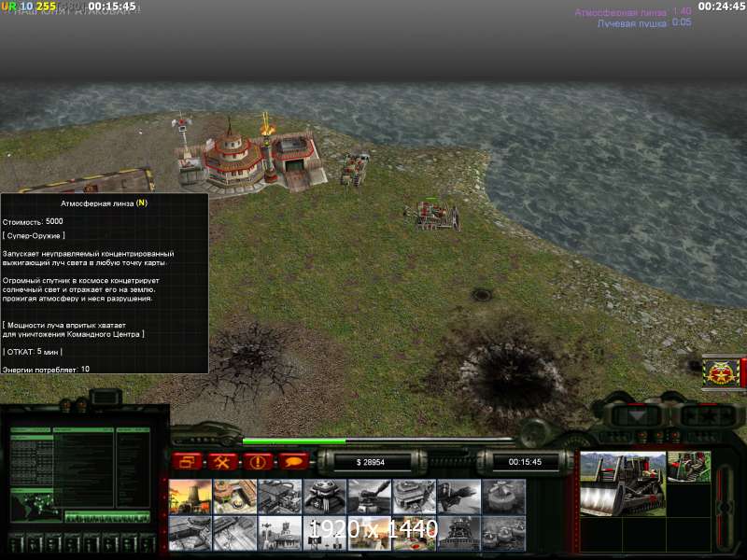Click first bottom-row grey complex build icon
The height and width of the screenshot is (560, 747).
[x=190, y=533]
